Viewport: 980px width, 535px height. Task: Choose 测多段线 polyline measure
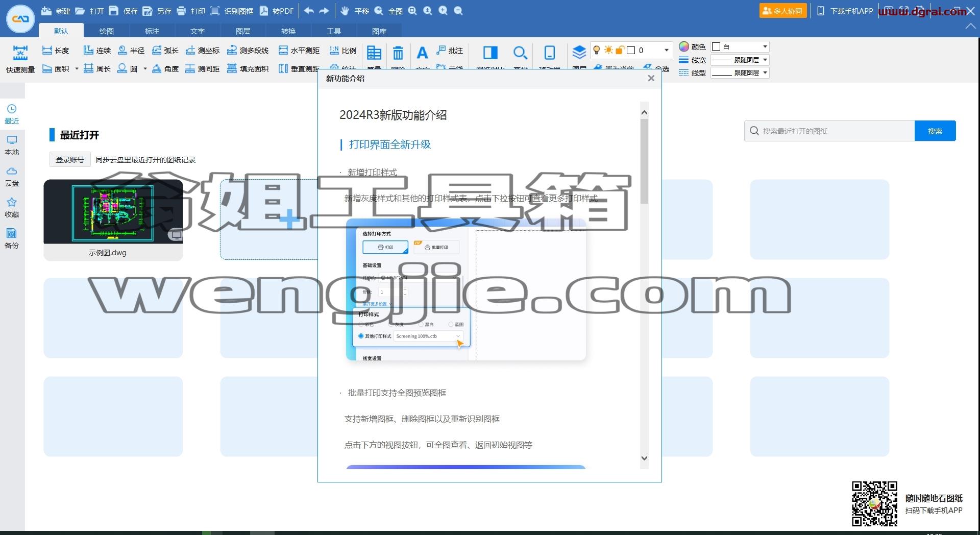[248, 50]
